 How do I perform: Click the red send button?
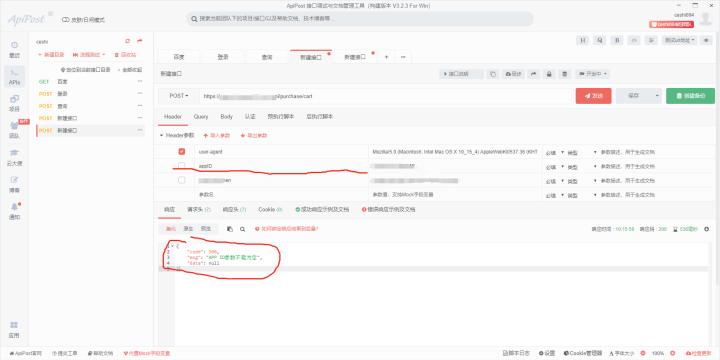[593, 96]
